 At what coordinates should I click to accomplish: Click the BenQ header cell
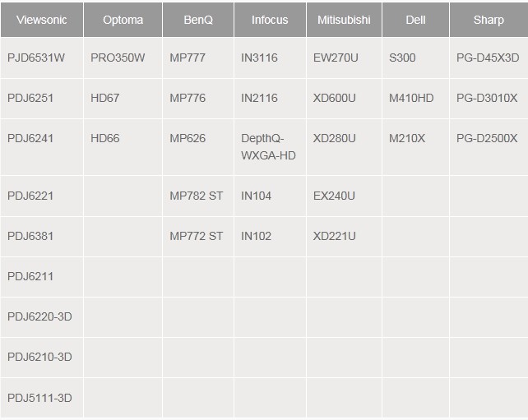click(x=198, y=20)
